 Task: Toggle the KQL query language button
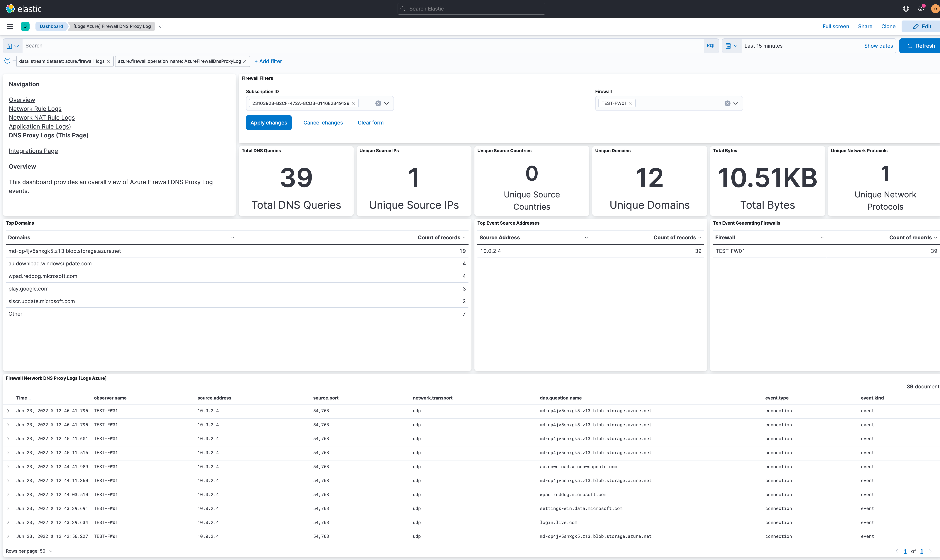click(x=711, y=45)
